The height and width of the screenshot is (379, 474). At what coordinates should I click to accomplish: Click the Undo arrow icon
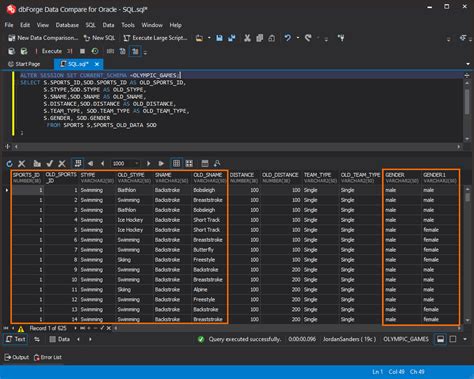(x=287, y=38)
